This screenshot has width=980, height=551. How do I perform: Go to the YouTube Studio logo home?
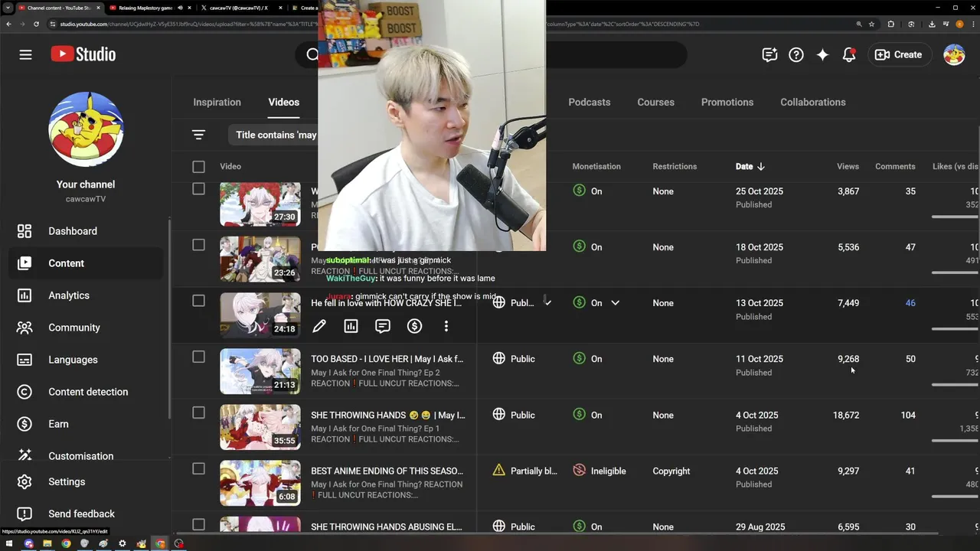tap(83, 54)
